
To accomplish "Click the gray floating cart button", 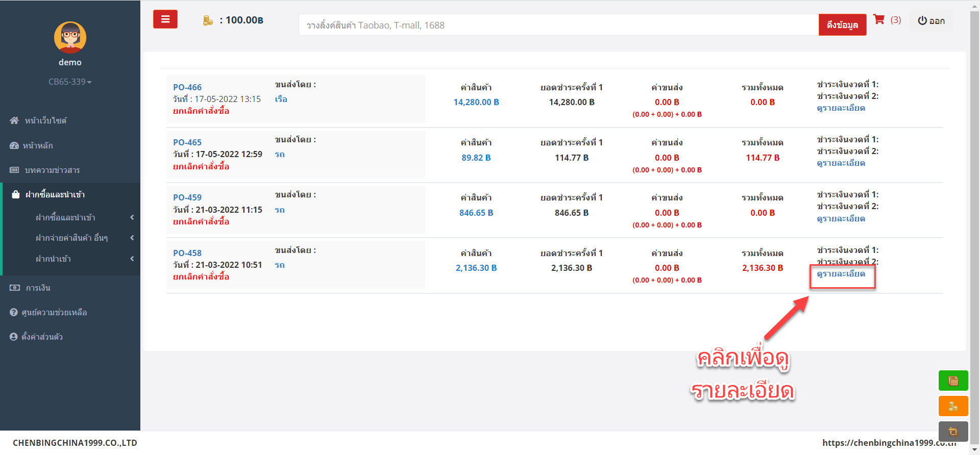I will pos(953,432).
